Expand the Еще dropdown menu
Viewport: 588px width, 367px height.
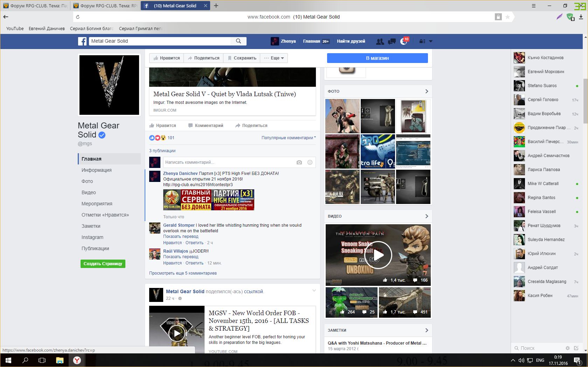point(274,58)
